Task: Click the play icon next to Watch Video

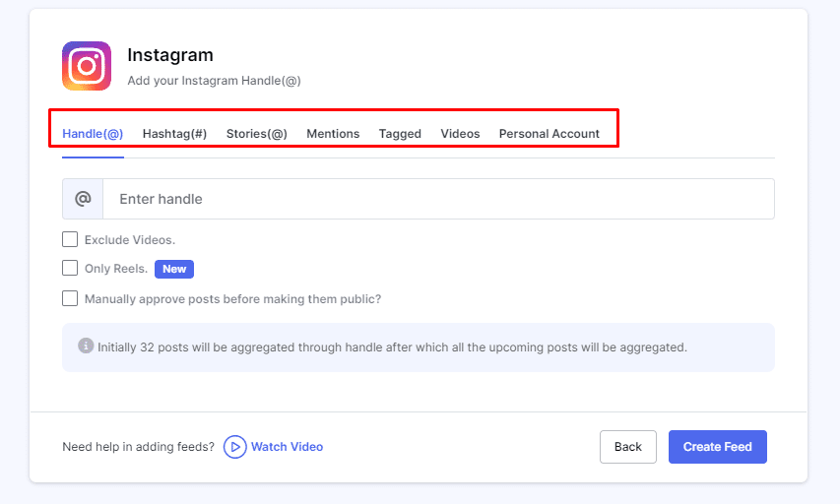Action: pyautogui.click(x=234, y=447)
